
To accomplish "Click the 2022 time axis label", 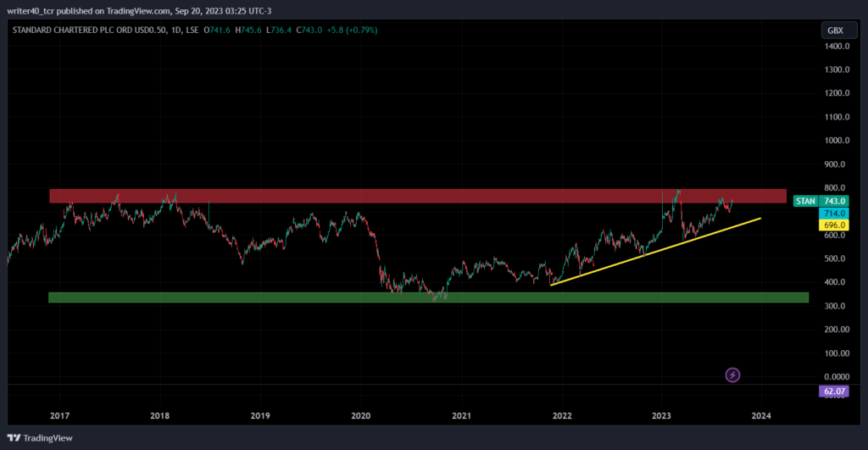I will pyautogui.click(x=562, y=416).
